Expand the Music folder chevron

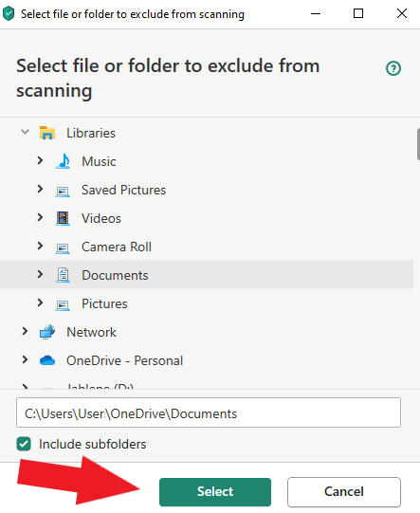tap(40, 160)
